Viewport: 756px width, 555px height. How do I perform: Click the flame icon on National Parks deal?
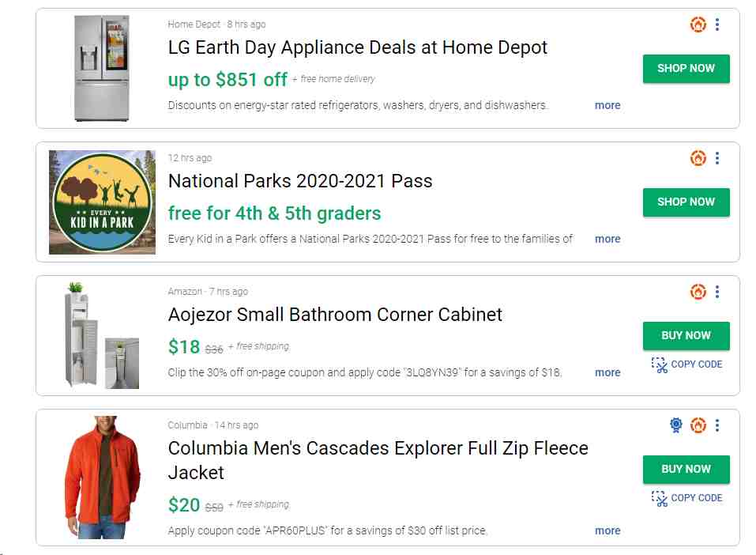click(x=698, y=158)
